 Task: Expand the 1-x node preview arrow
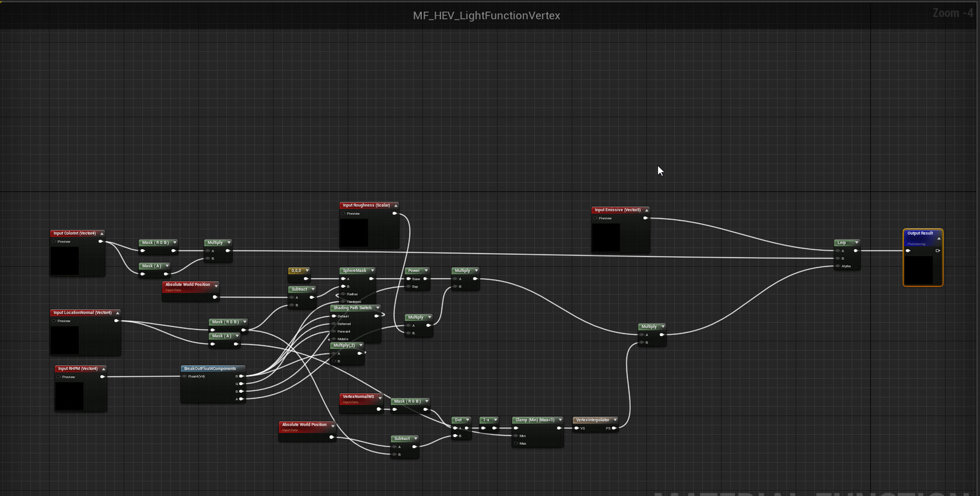496,420
